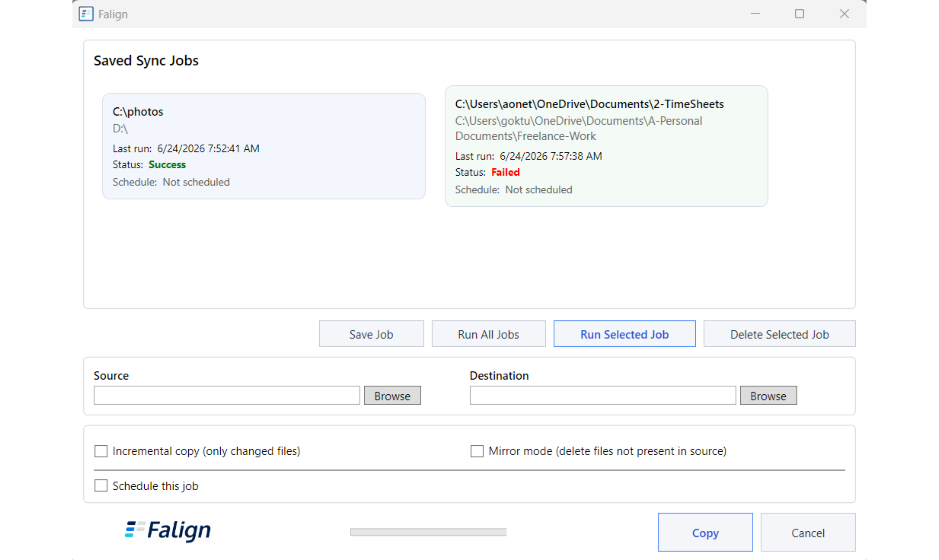
Task: Focus the Destination path field
Action: click(x=603, y=395)
